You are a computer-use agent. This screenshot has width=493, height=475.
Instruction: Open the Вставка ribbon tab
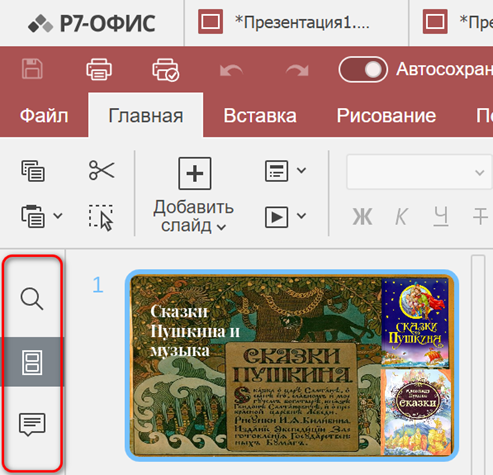tap(260, 116)
